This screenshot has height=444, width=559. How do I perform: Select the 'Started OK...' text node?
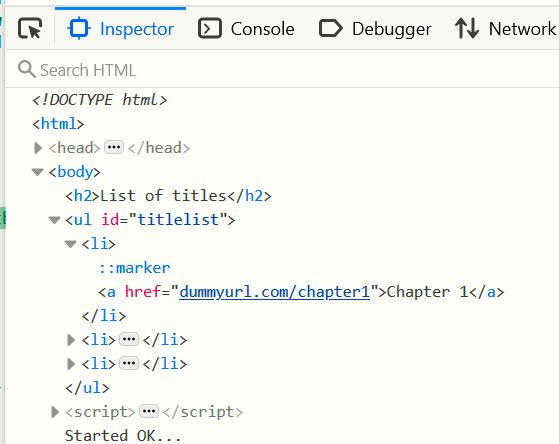pyautogui.click(x=123, y=436)
